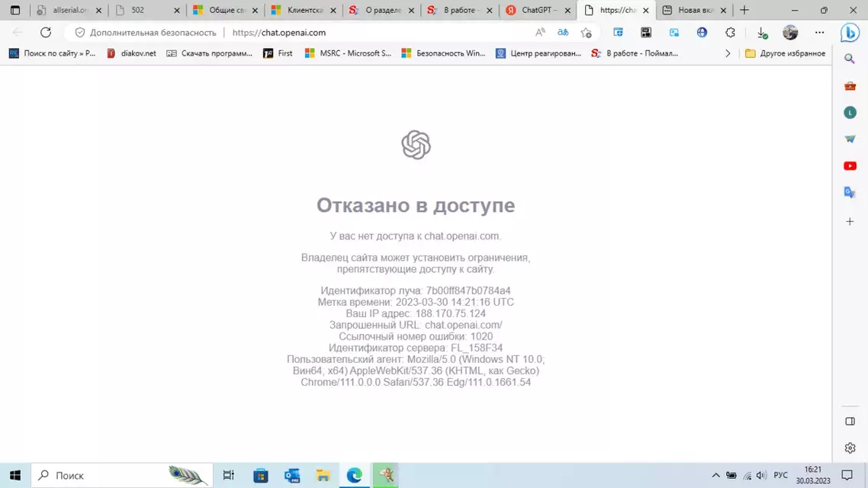Switch to the Клиентска tab
This screenshot has height=488, width=868.
(x=303, y=10)
